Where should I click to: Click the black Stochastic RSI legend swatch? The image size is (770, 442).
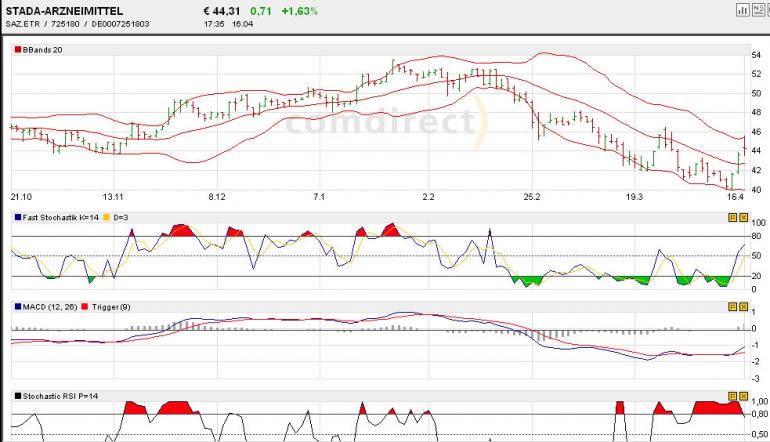(18, 396)
